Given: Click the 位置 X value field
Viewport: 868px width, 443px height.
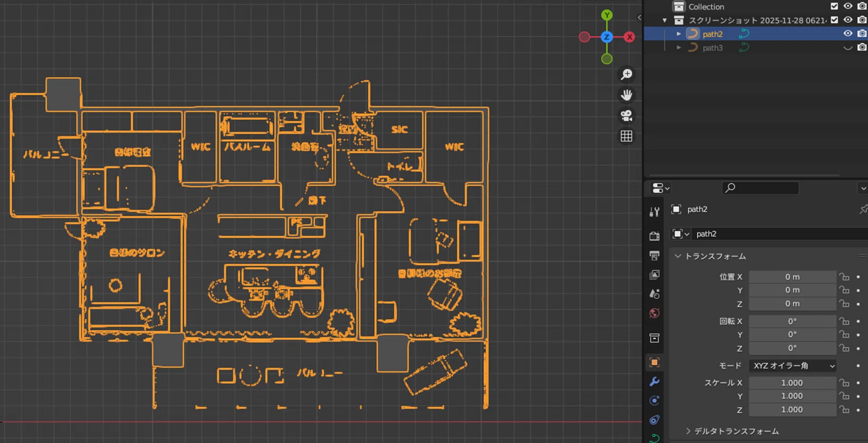Looking at the screenshot, I should pyautogui.click(x=793, y=277).
